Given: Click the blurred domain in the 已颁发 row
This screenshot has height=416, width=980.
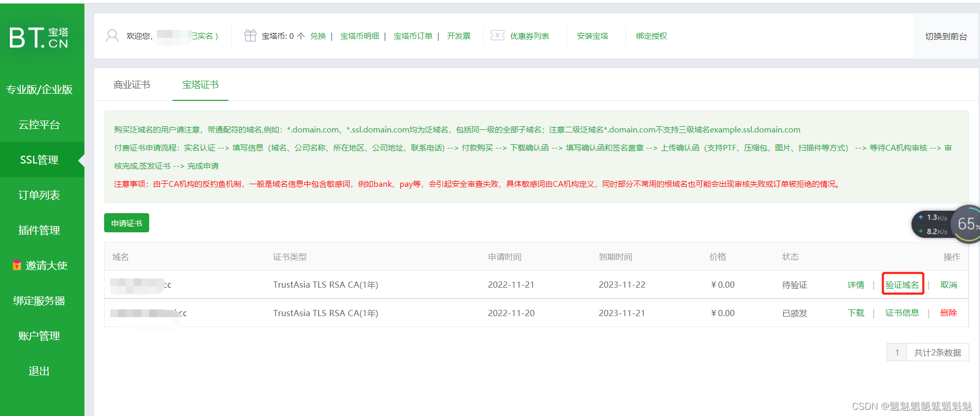Looking at the screenshot, I should 149,313.
